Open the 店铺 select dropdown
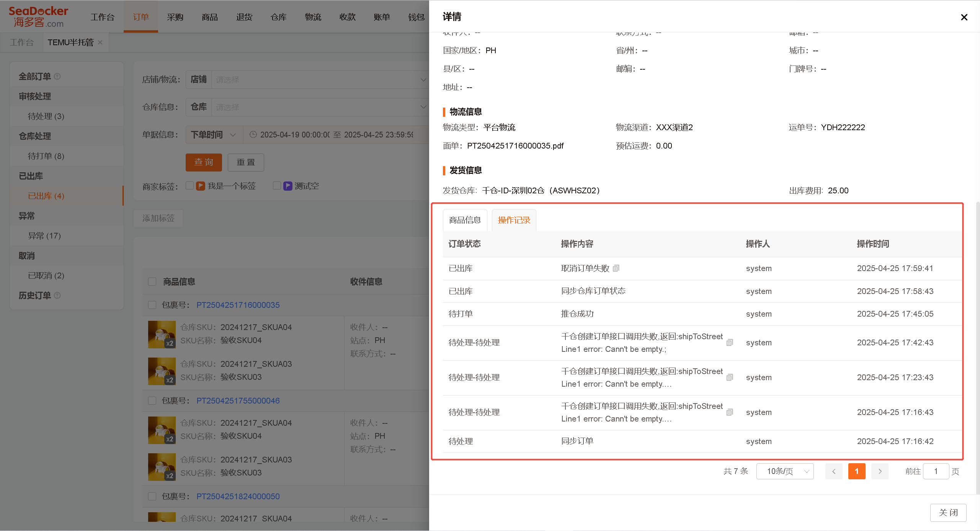 point(320,80)
